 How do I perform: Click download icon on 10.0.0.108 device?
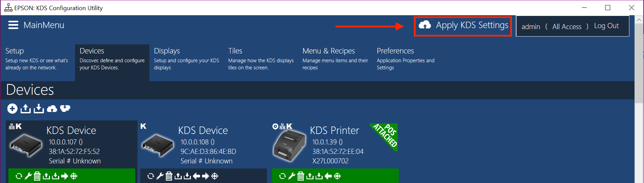point(187,176)
